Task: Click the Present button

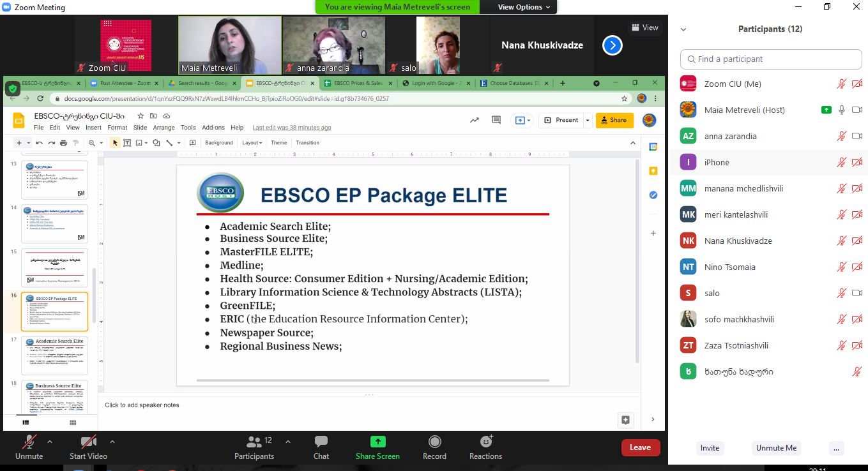Action: click(x=561, y=120)
